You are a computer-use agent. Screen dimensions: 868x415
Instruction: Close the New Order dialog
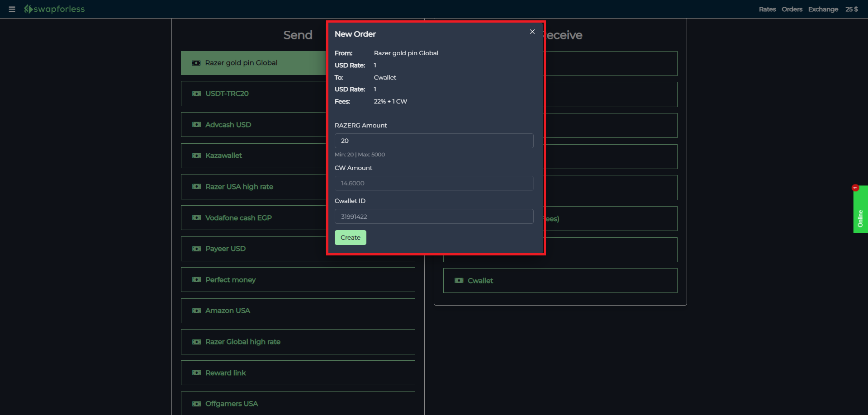pos(532,32)
